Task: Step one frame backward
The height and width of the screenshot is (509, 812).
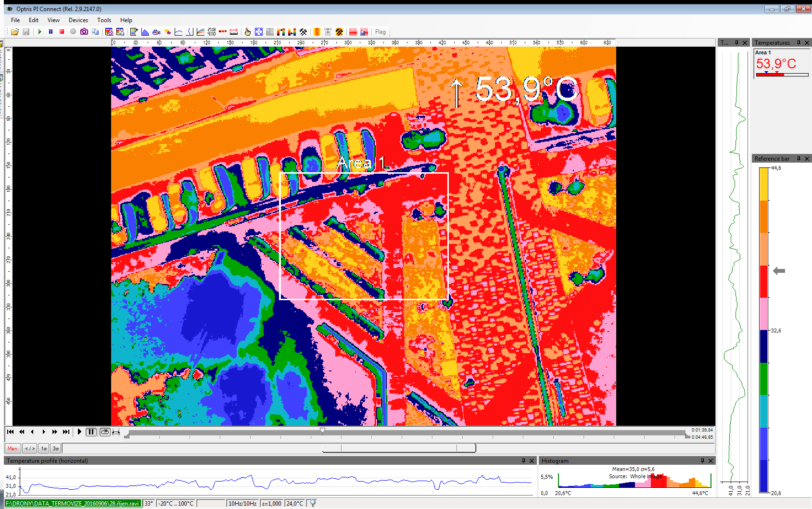Action: (32, 432)
